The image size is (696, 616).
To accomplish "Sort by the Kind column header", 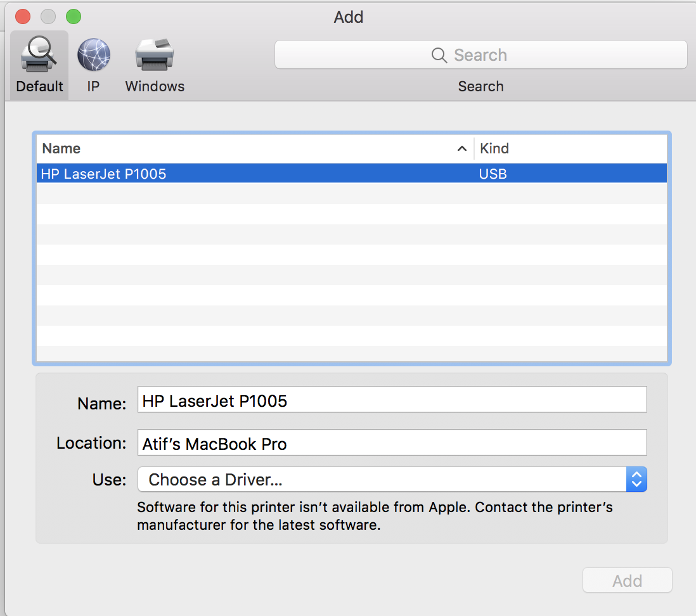I will (570, 148).
